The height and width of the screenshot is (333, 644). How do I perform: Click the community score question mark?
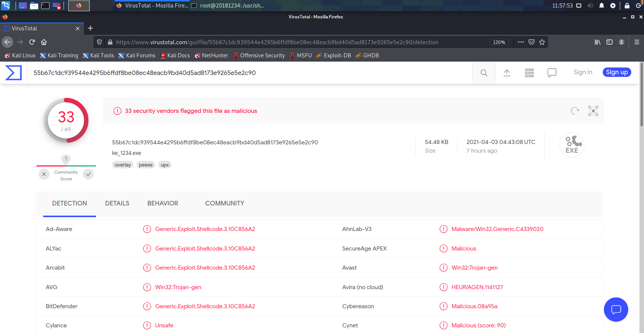(66, 159)
